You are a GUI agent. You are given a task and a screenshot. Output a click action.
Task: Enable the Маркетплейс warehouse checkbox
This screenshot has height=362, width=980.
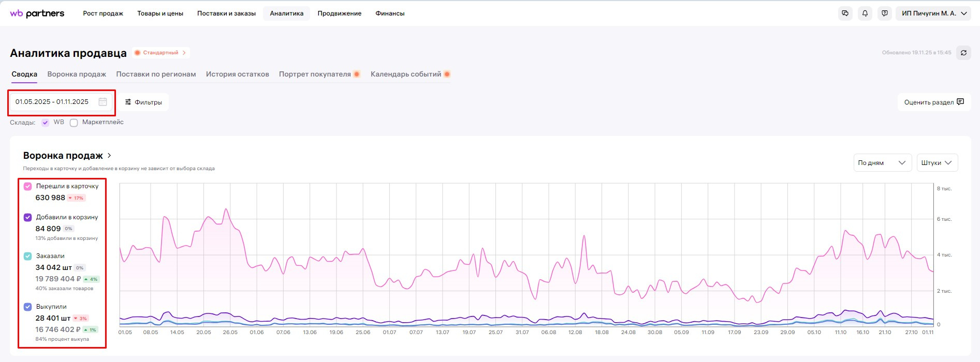pos(74,123)
